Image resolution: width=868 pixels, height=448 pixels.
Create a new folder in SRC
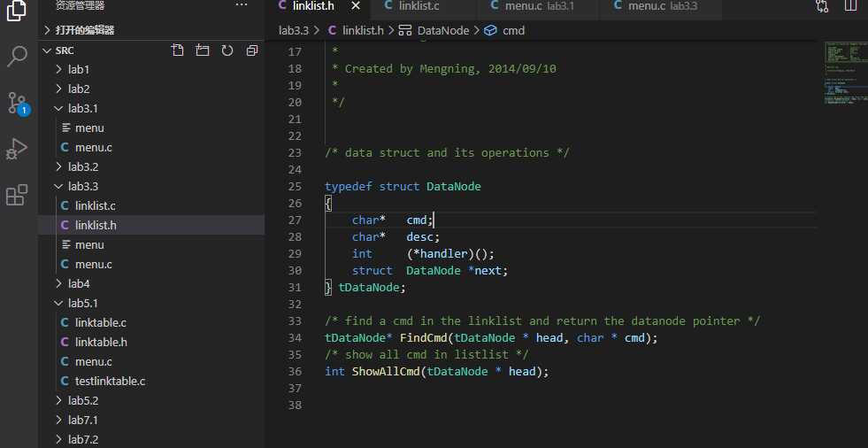[203, 50]
